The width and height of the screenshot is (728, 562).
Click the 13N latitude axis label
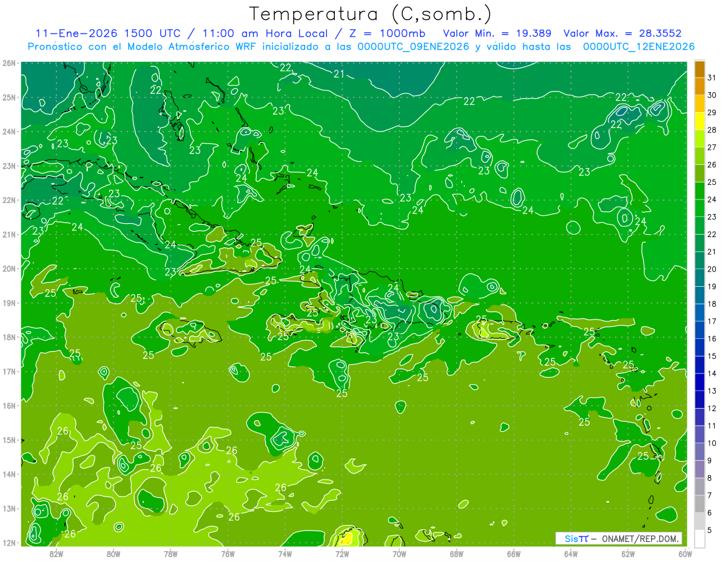9,509
